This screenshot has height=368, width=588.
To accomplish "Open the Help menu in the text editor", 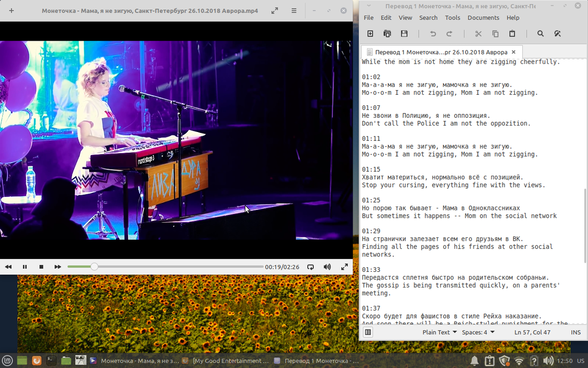I will [513, 18].
